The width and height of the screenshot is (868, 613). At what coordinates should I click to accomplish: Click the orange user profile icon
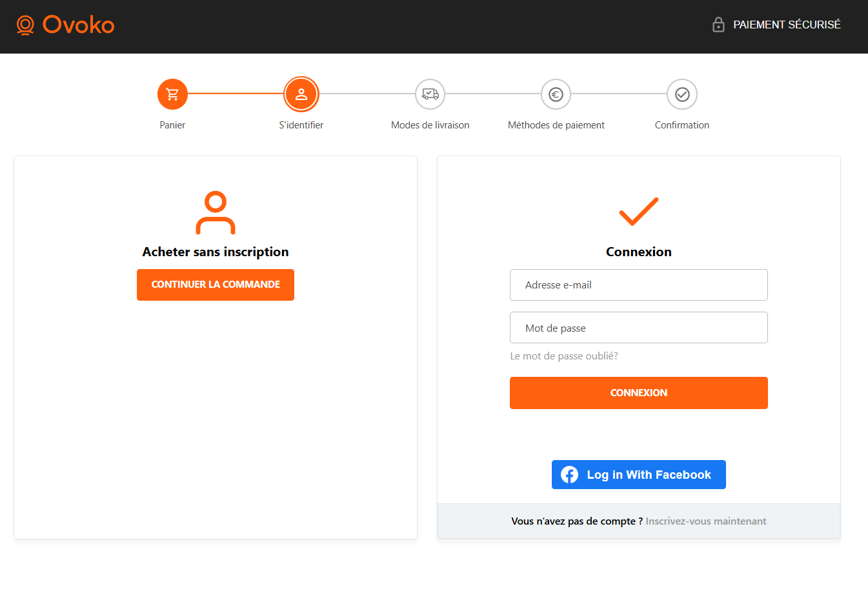click(x=216, y=212)
